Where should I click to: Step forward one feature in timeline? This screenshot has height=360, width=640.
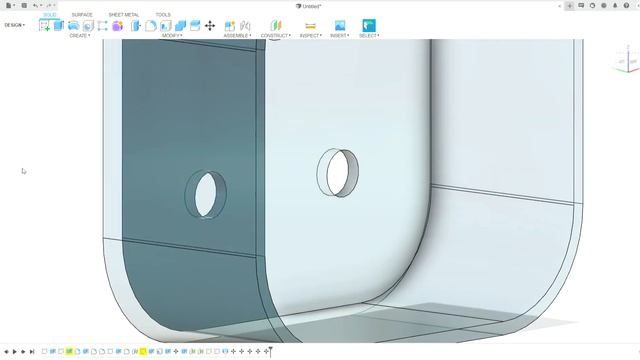[23, 351]
